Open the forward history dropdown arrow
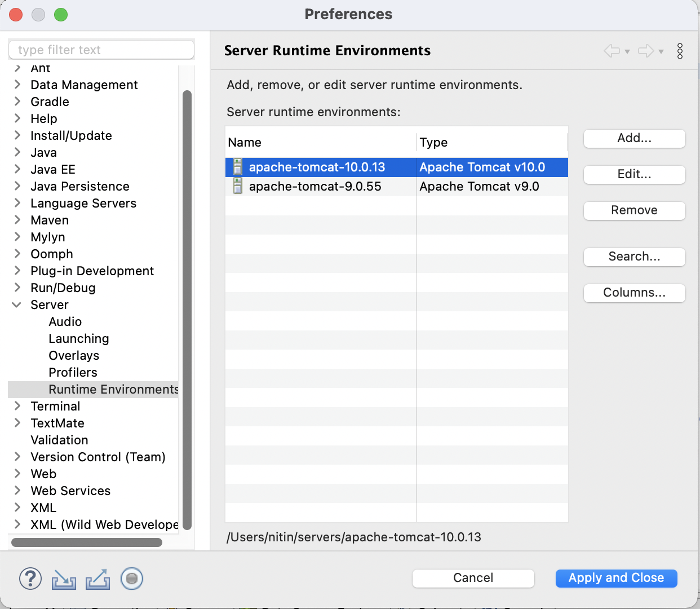This screenshot has width=700, height=609. 661,52
